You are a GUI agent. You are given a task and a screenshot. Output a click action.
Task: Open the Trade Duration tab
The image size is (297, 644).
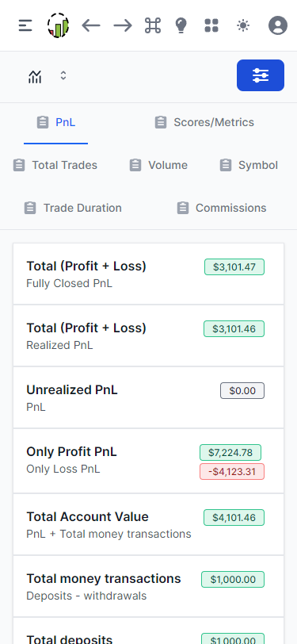pos(73,208)
